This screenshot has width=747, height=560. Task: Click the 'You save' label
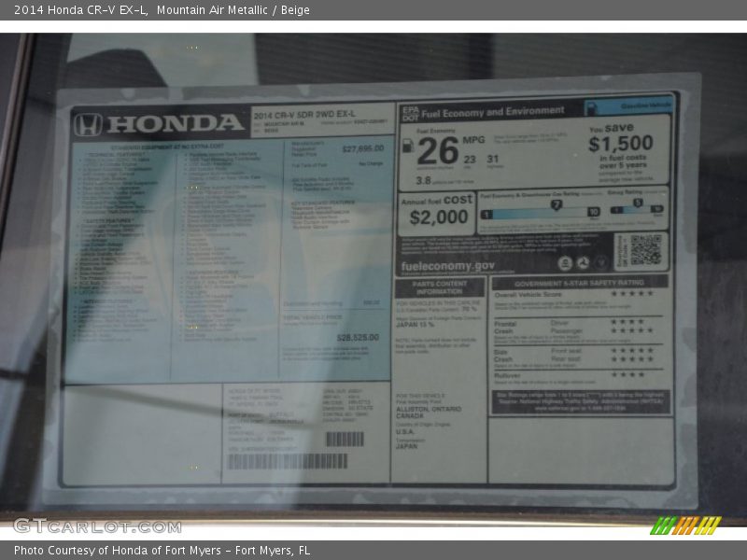click(612, 128)
